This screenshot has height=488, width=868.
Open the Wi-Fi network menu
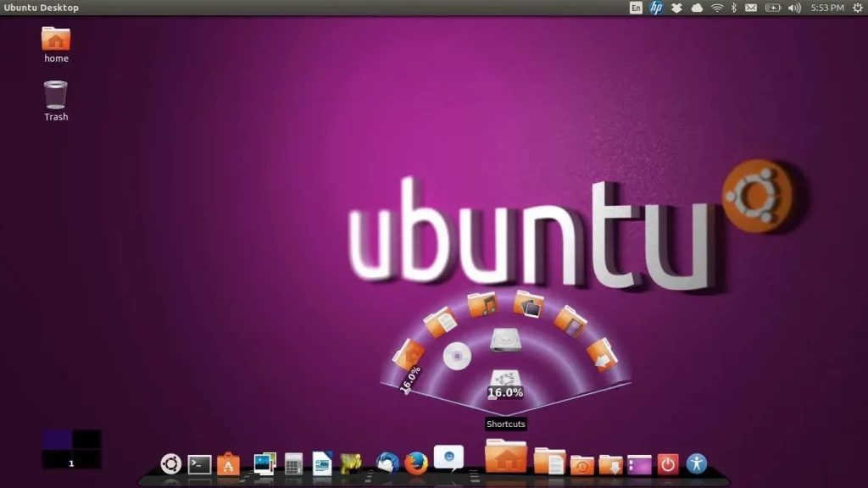tap(717, 8)
